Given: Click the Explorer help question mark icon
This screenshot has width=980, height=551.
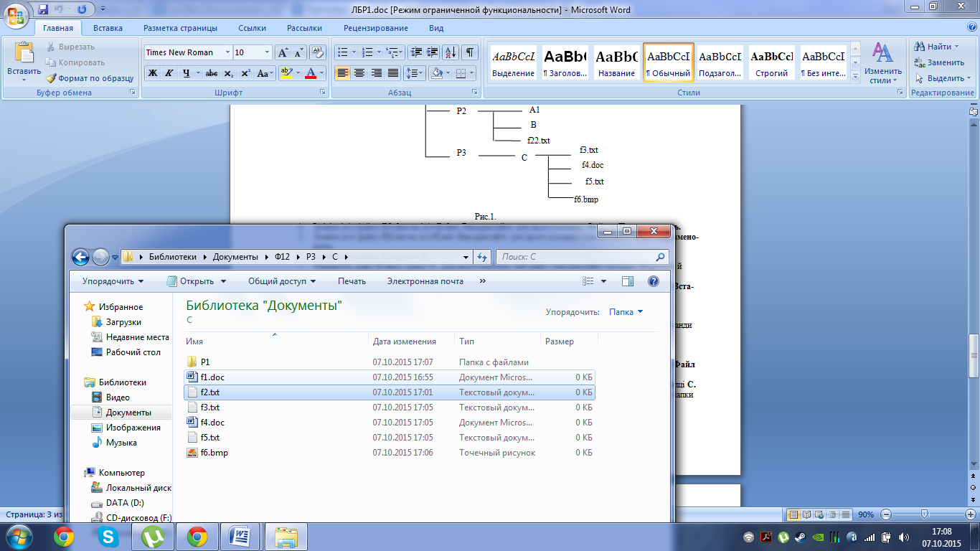Looking at the screenshot, I should point(653,281).
